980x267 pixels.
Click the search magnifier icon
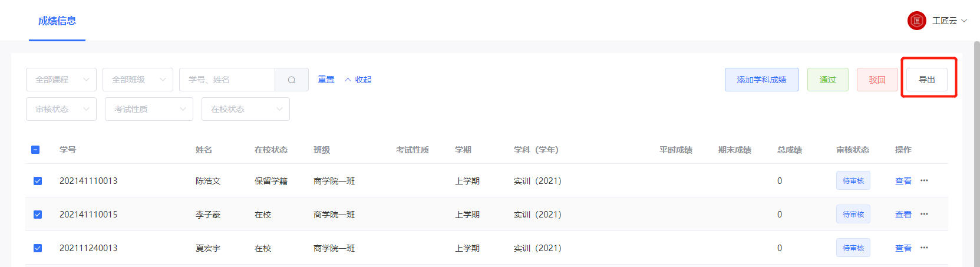tap(292, 80)
